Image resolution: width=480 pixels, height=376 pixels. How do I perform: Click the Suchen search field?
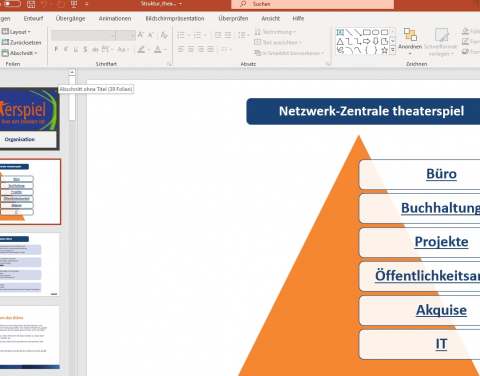[x=313, y=4]
